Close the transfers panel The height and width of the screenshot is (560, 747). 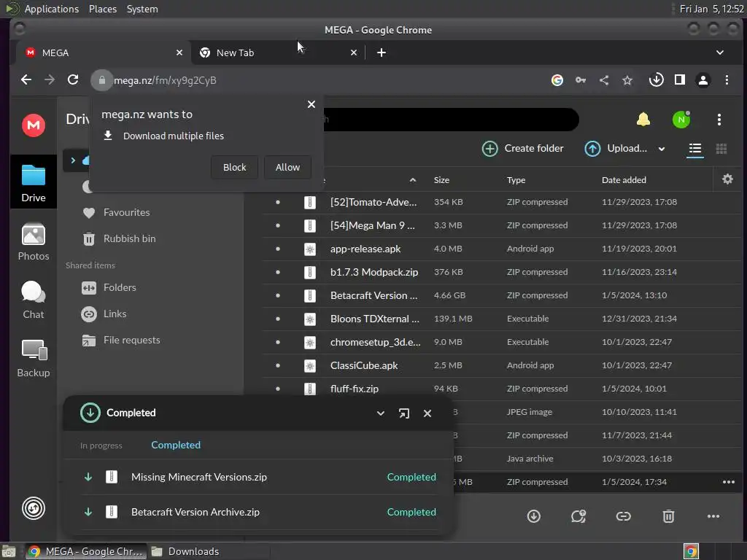tap(427, 413)
